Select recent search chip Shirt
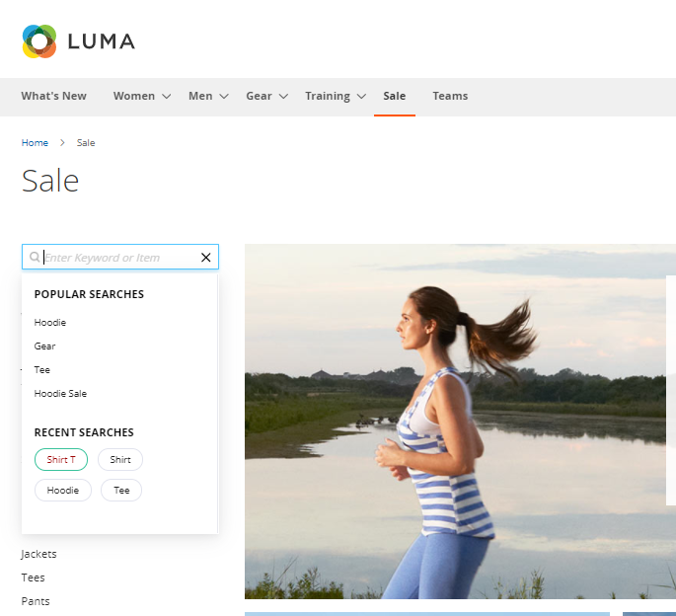 point(120,460)
